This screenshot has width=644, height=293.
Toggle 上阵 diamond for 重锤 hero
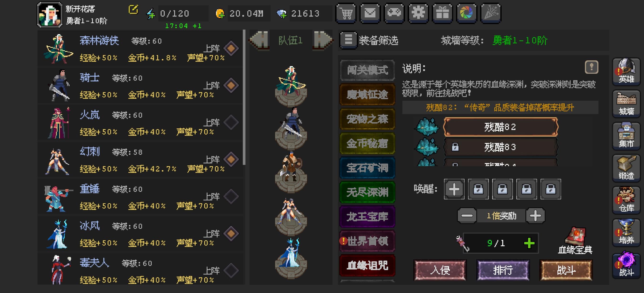click(x=231, y=196)
